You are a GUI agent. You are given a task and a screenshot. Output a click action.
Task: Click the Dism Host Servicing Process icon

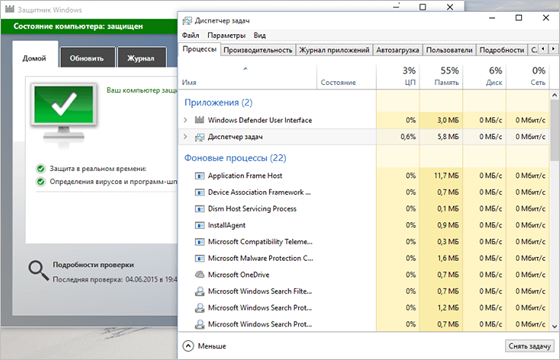tap(199, 209)
